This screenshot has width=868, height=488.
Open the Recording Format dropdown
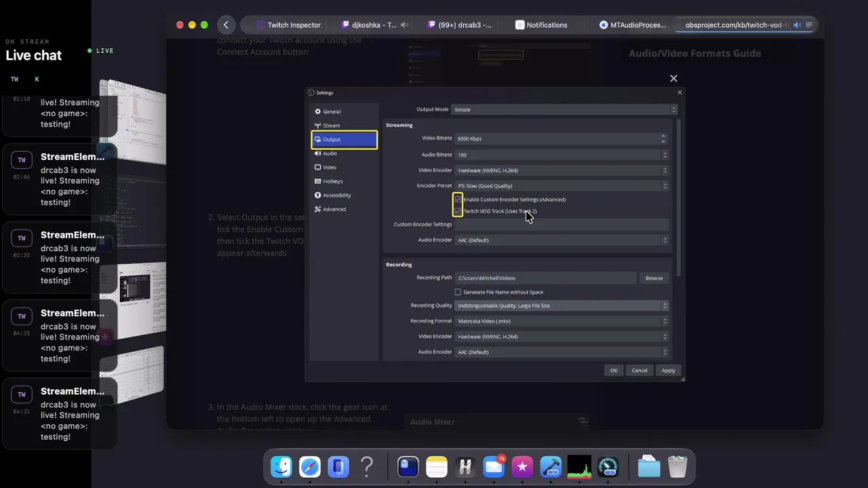click(562, 321)
